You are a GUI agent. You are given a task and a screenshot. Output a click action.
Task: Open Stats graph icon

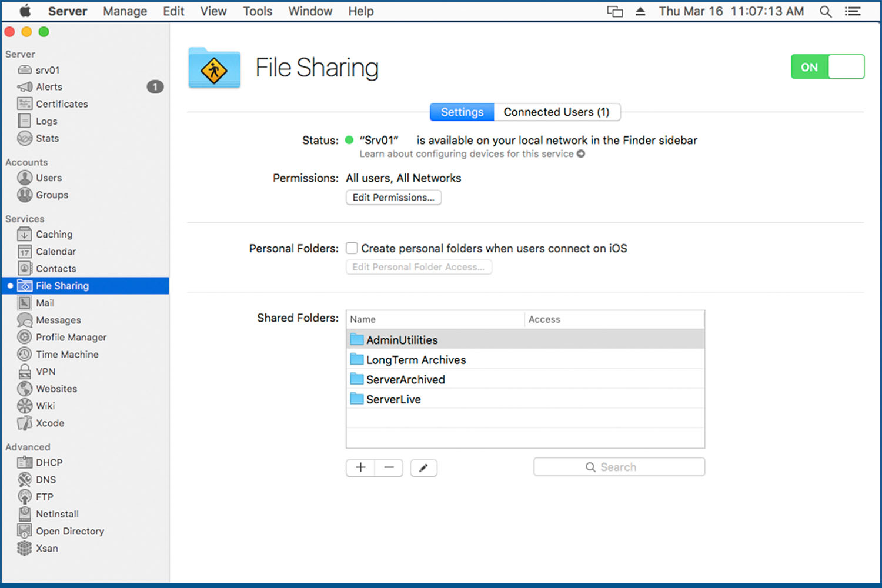[25, 138]
